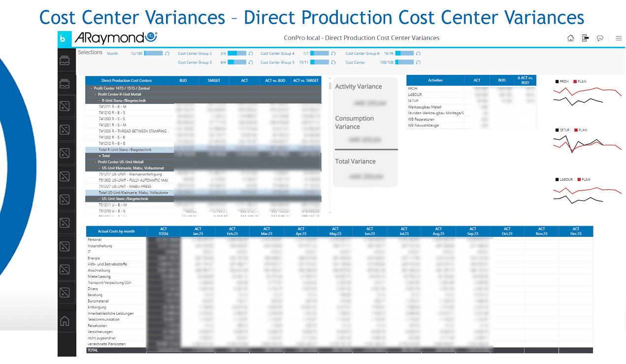Click the Δ ACT vs. BUD column header
The width and height of the screenshot is (626, 364).
point(525,80)
